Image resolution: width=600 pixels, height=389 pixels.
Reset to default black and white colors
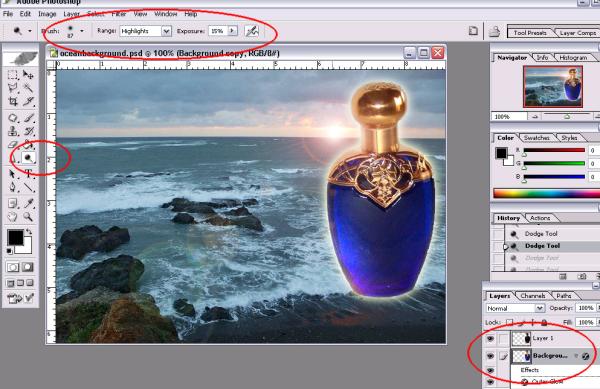tap(10, 251)
